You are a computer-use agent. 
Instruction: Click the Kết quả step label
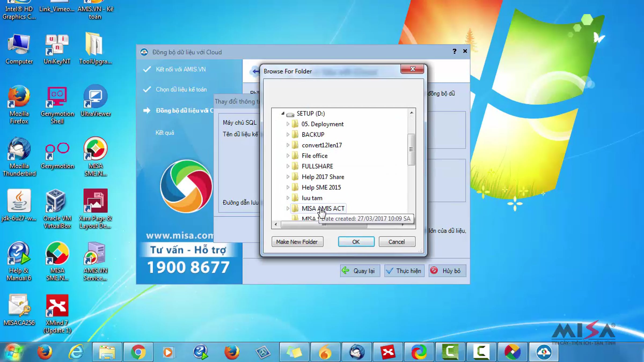pyautogui.click(x=165, y=133)
